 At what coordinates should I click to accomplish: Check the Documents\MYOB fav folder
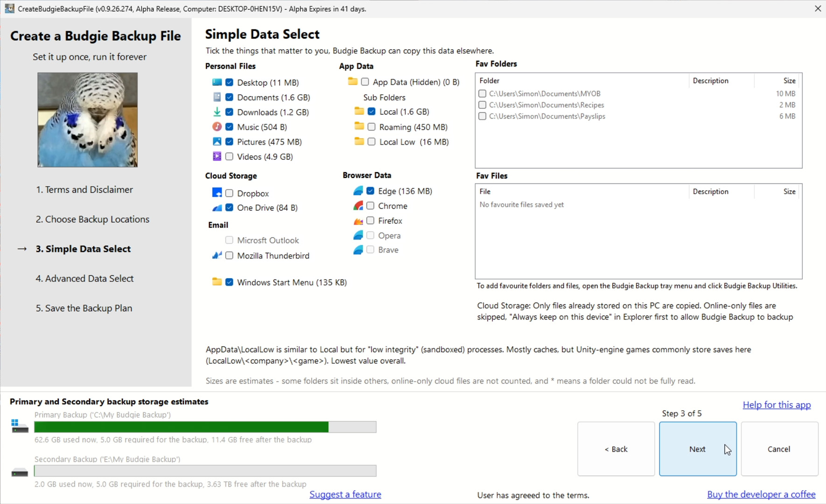(x=483, y=93)
